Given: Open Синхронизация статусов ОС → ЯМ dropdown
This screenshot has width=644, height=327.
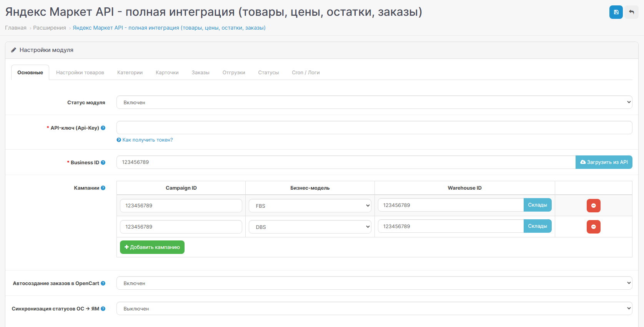Looking at the screenshot, I should 374,309.
